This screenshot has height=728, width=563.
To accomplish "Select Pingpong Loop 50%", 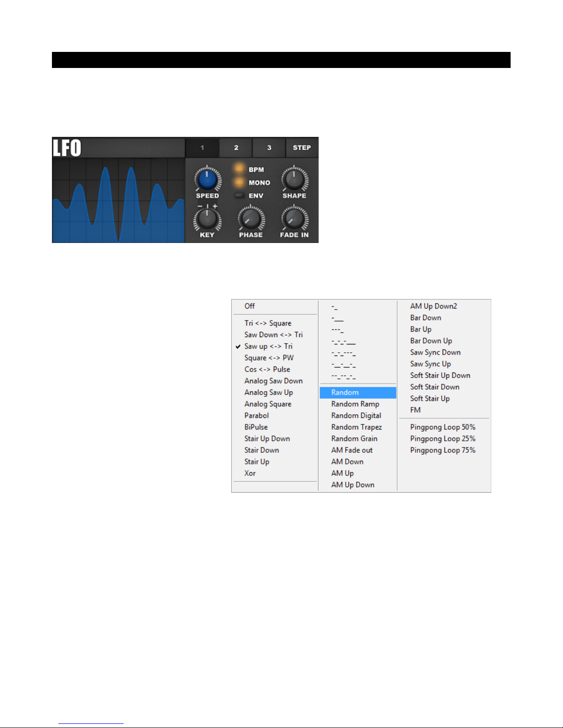I will pyautogui.click(x=443, y=427).
